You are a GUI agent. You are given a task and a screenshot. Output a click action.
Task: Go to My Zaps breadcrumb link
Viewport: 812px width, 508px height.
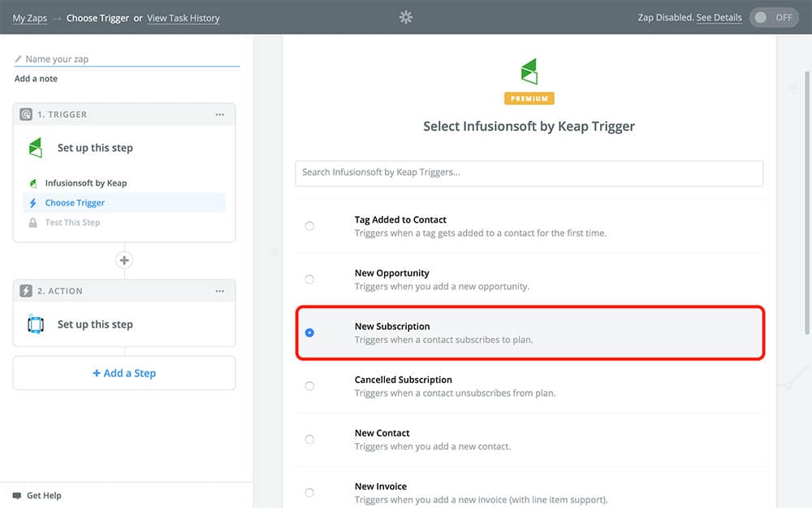point(30,18)
